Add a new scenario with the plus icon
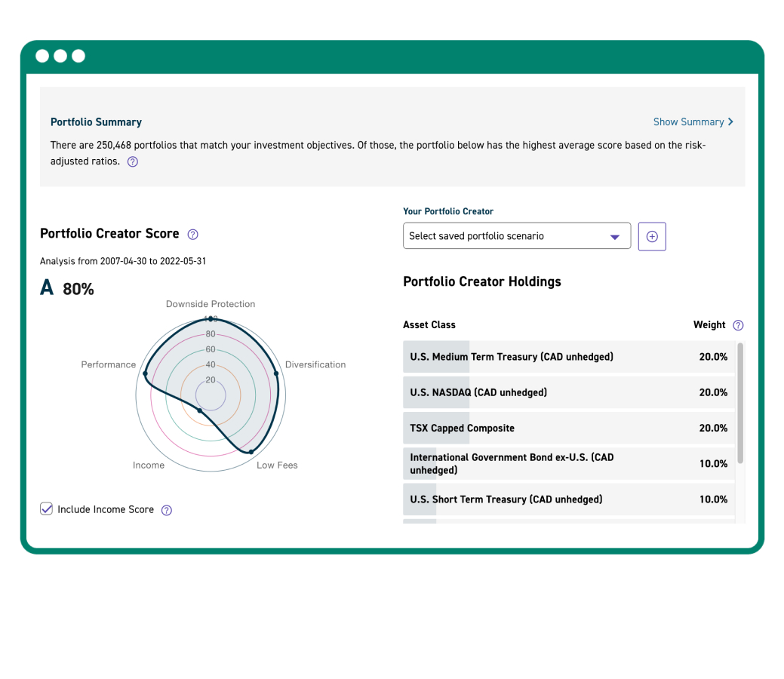 (652, 236)
